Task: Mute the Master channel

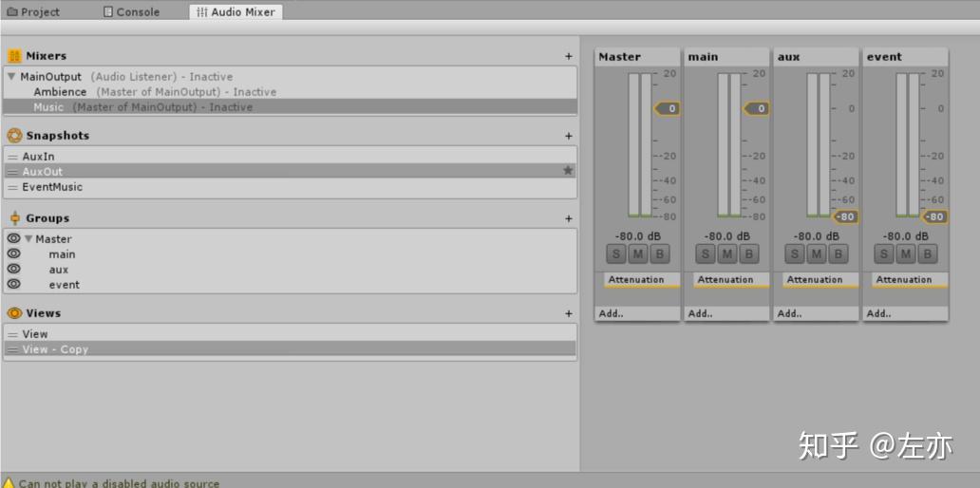Action: [637, 253]
